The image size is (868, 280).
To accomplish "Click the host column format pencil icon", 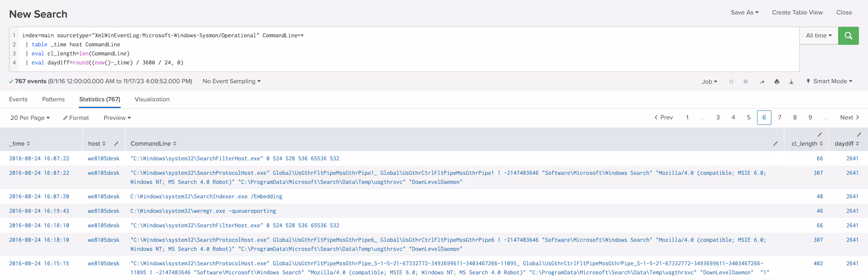I will point(116,144).
